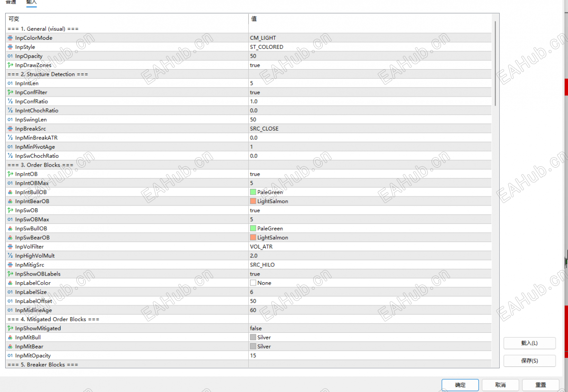Click the 确定 (OK) button
Screen dimensions: 568x392
click(460, 385)
